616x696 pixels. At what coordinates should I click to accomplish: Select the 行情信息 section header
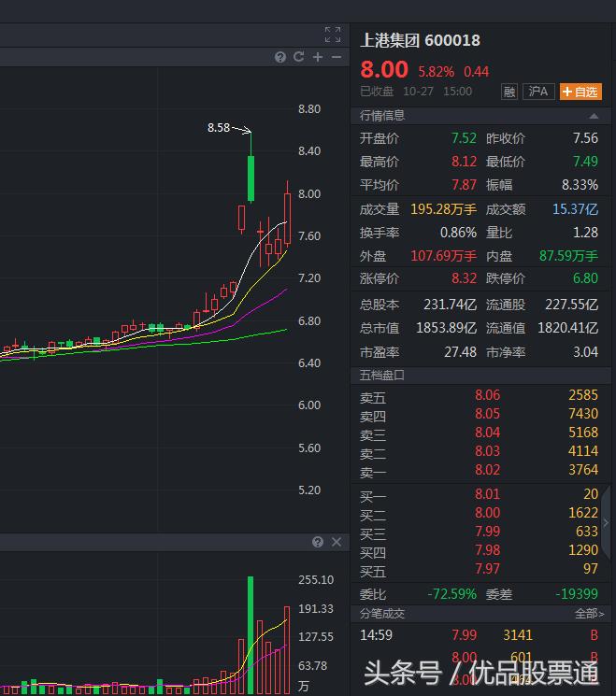coord(480,116)
